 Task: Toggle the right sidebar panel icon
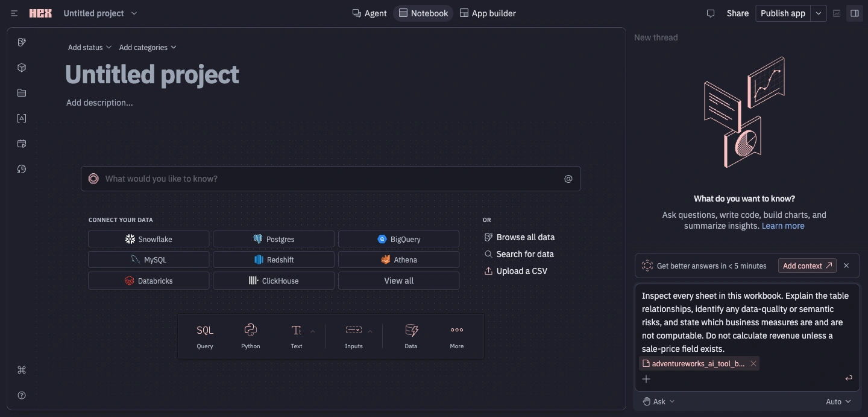click(x=855, y=13)
